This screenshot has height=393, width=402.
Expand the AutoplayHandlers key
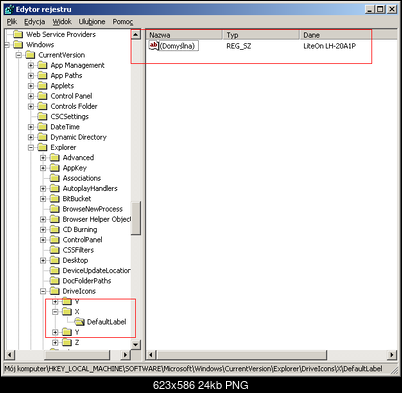coord(43,188)
